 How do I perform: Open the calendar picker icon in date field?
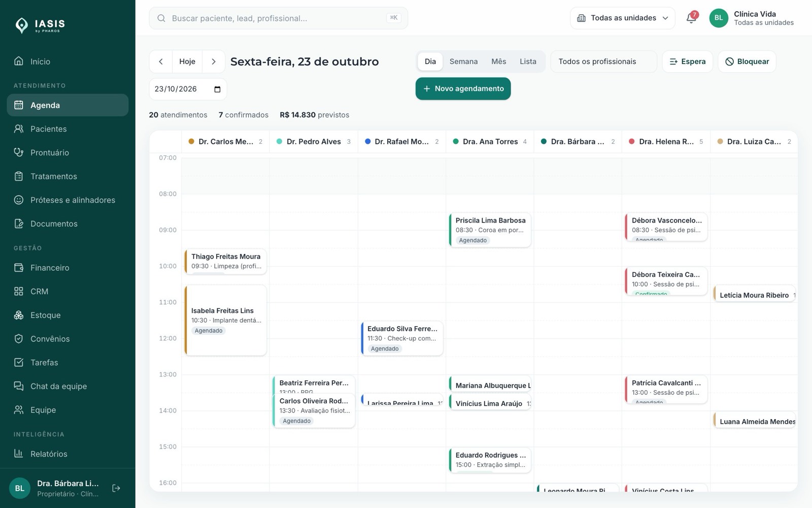(217, 89)
